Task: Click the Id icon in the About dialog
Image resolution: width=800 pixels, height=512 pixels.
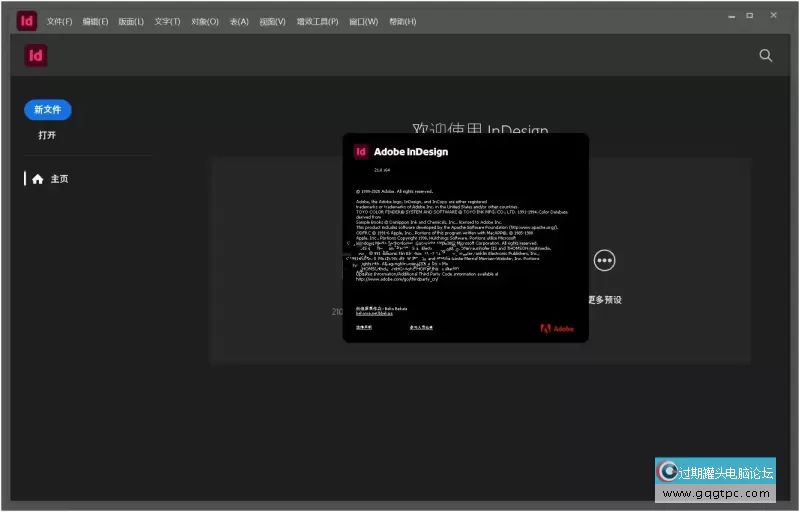Action: point(361,151)
